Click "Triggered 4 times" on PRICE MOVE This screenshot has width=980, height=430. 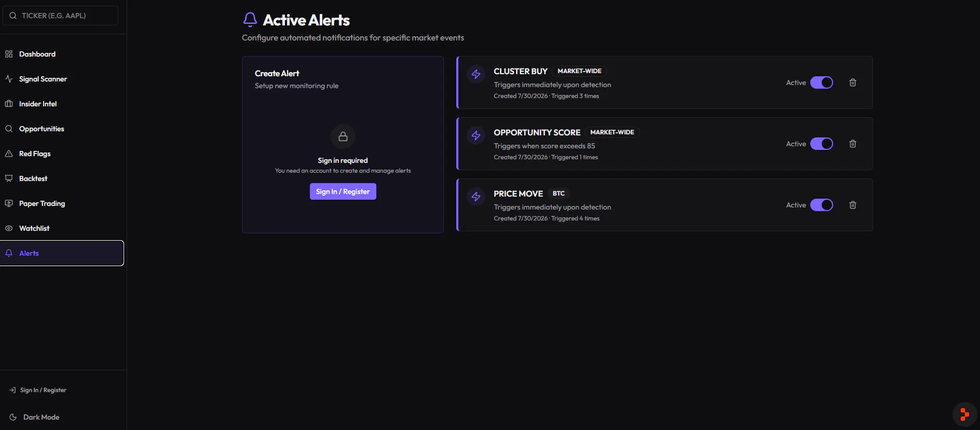575,218
